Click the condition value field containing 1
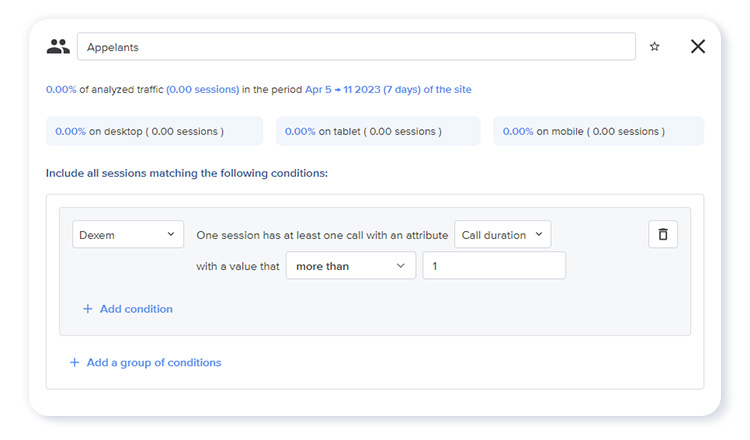750x440 pixels. (493, 266)
